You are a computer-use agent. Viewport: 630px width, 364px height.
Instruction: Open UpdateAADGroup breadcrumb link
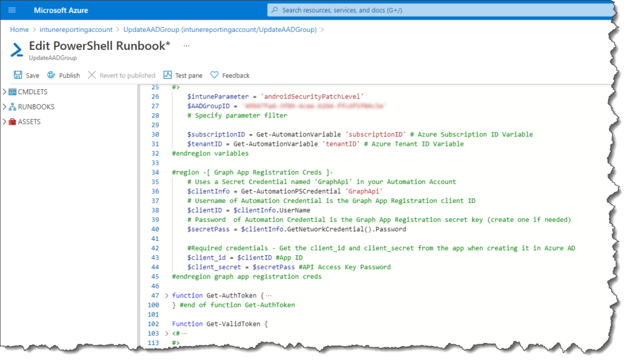point(220,30)
